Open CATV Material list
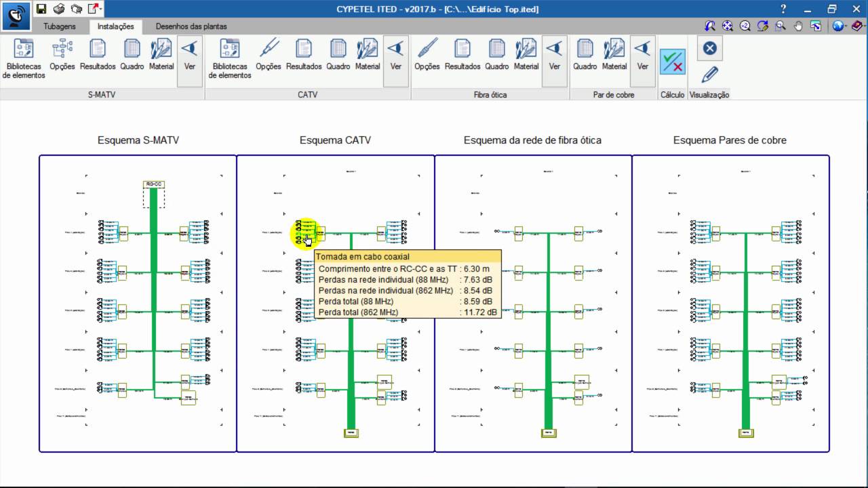868x488 pixels. [x=368, y=56]
